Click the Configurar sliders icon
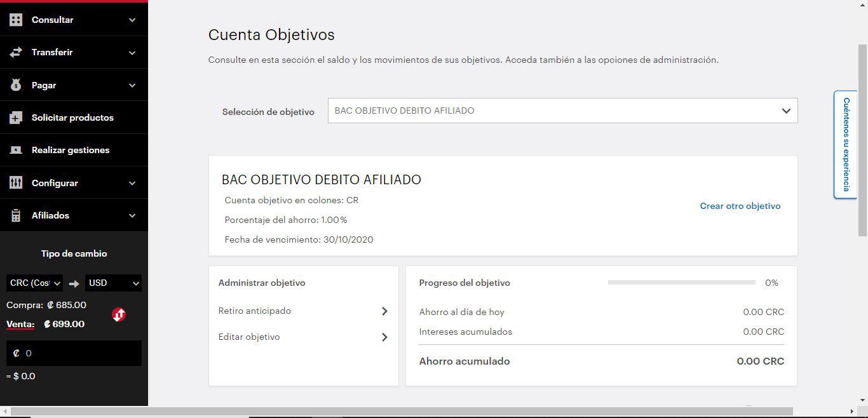 tap(16, 183)
